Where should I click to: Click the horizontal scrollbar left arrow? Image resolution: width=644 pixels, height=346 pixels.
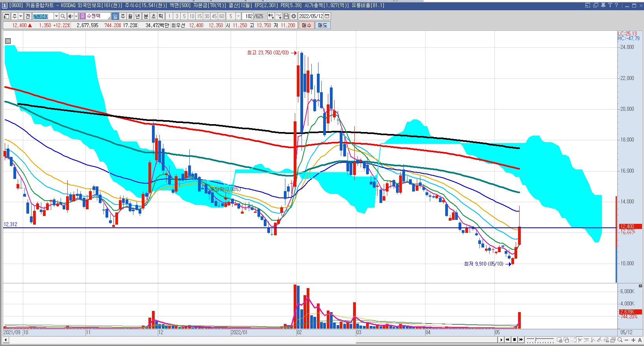(6, 340)
